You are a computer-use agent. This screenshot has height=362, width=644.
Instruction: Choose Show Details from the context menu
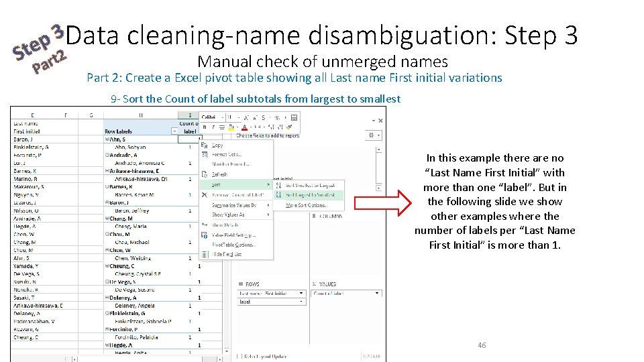coord(236,225)
